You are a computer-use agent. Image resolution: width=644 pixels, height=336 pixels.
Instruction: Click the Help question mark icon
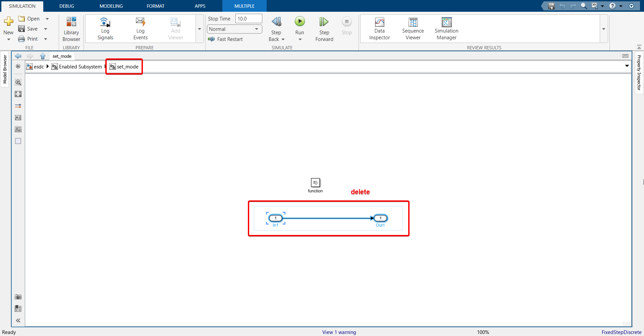coord(612,6)
